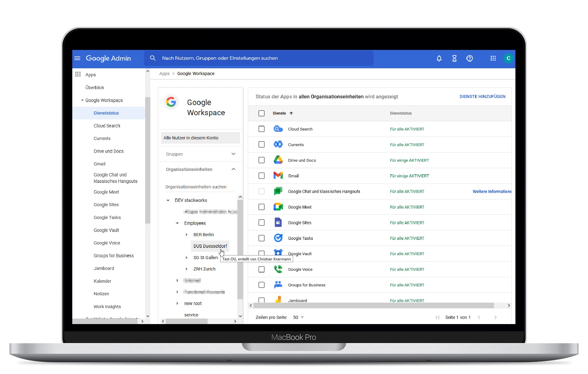Click inside the Organisationseinheiten suchen field
This screenshot has height=374, width=588.
click(196, 187)
